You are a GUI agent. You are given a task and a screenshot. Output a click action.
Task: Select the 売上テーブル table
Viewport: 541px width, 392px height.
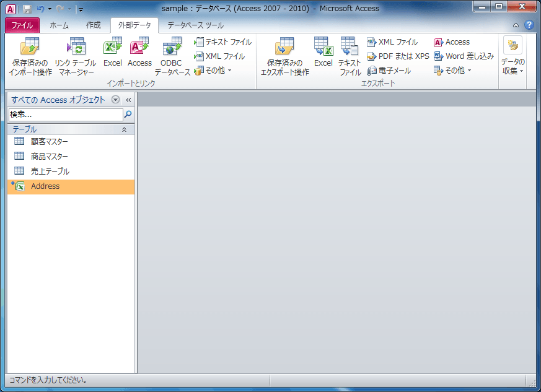click(x=71, y=171)
